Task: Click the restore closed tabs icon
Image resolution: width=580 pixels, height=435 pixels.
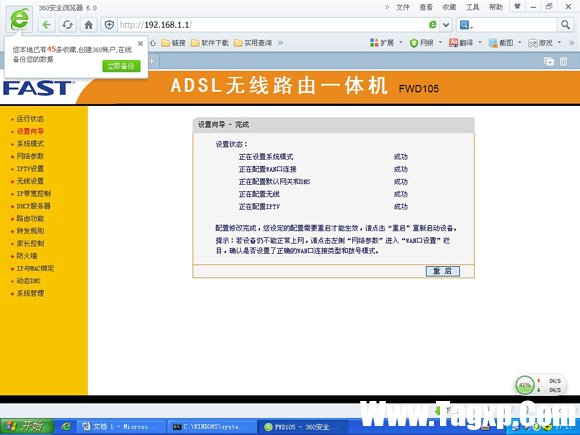Action: click(549, 61)
